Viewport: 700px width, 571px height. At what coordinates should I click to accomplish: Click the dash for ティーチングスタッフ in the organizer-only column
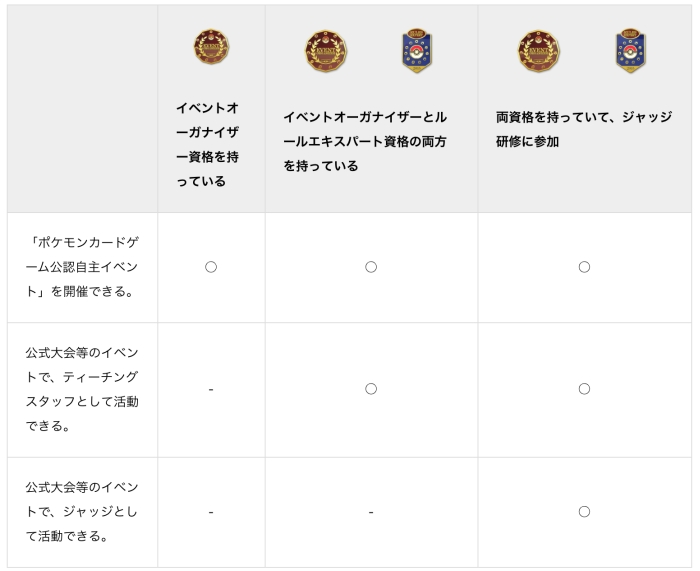point(211,389)
